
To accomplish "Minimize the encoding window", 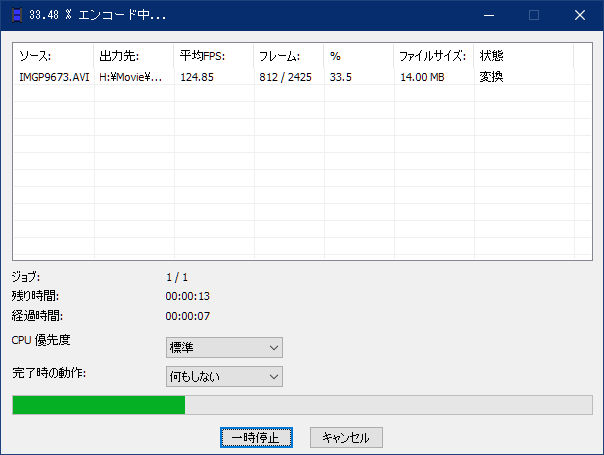I will click(x=488, y=15).
